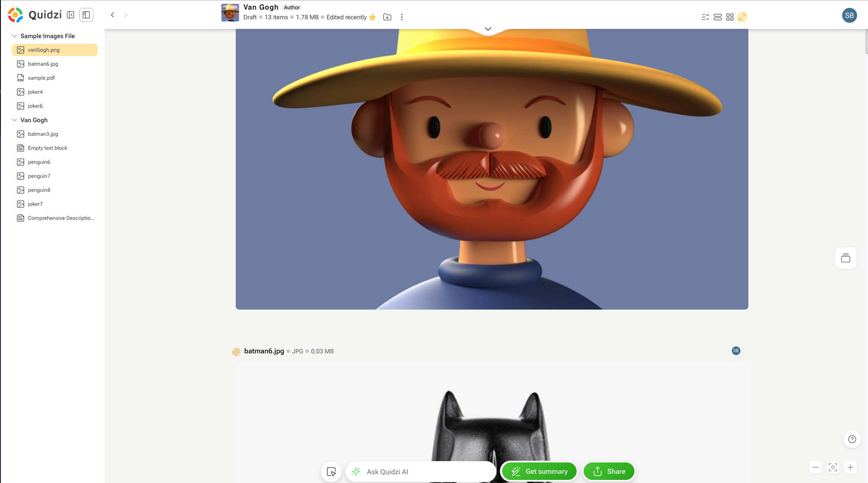This screenshot has height=483, width=868.
Task: Open sample.pdf in the sidebar
Action: tap(41, 78)
